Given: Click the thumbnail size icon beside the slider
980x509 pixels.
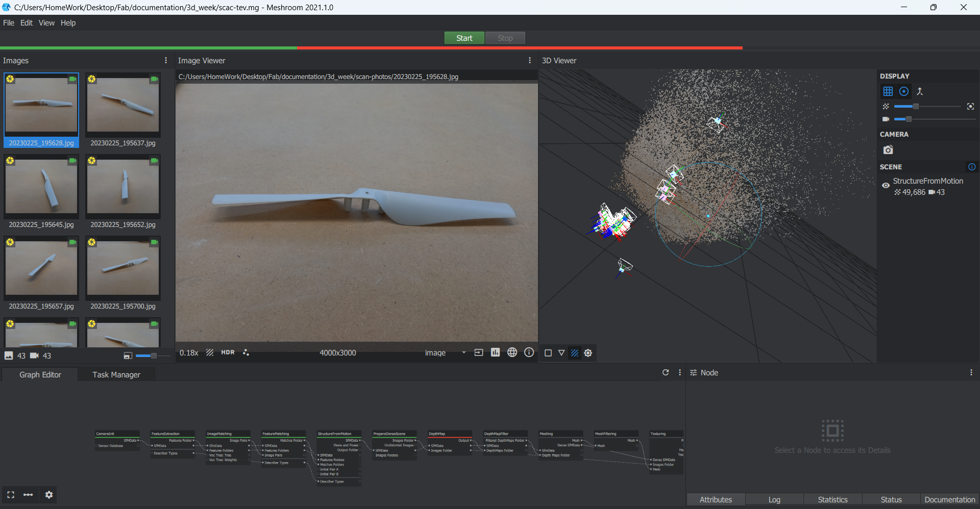Looking at the screenshot, I should tap(128, 355).
